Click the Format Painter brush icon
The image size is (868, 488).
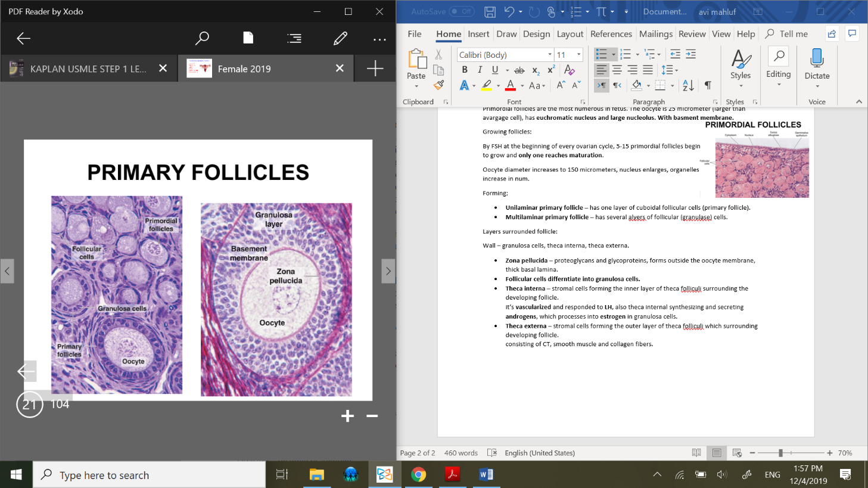[439, 85]
